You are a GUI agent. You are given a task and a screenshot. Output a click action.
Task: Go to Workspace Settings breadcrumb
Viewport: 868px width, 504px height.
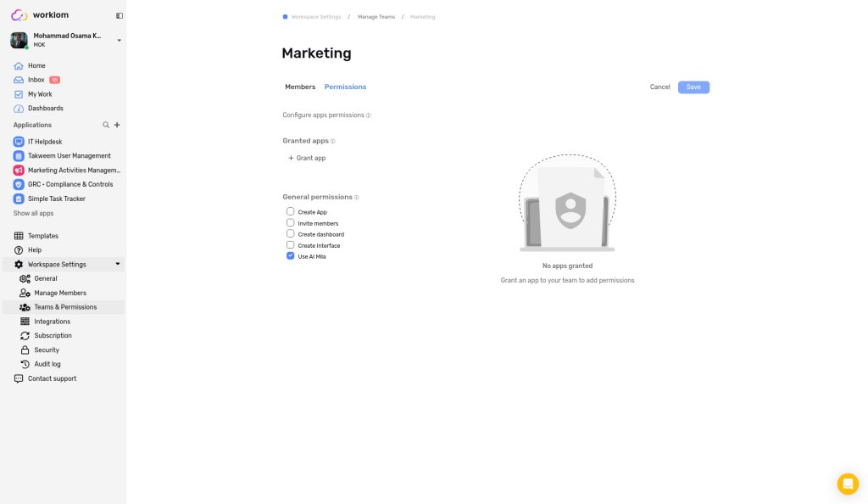click(x=316, y=17)
